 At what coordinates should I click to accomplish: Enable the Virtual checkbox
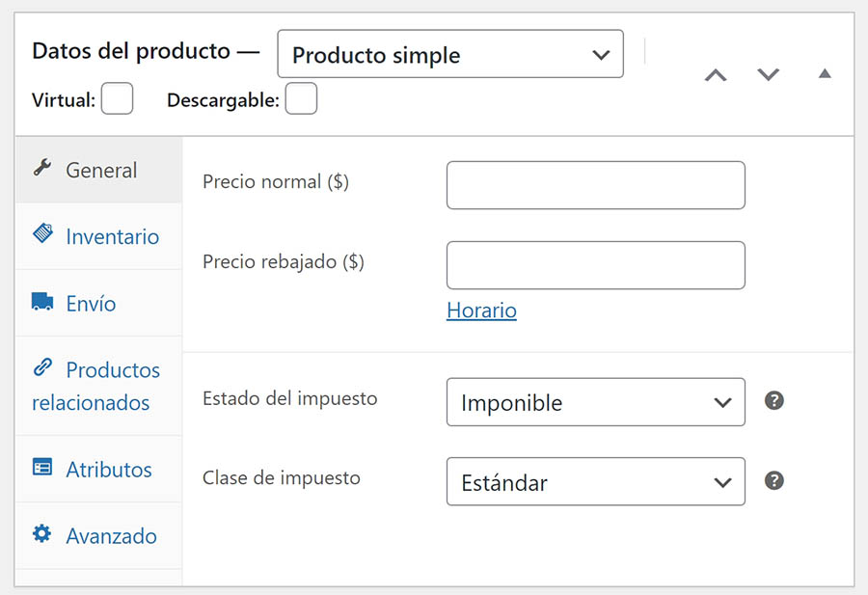[x=117, y=99]
